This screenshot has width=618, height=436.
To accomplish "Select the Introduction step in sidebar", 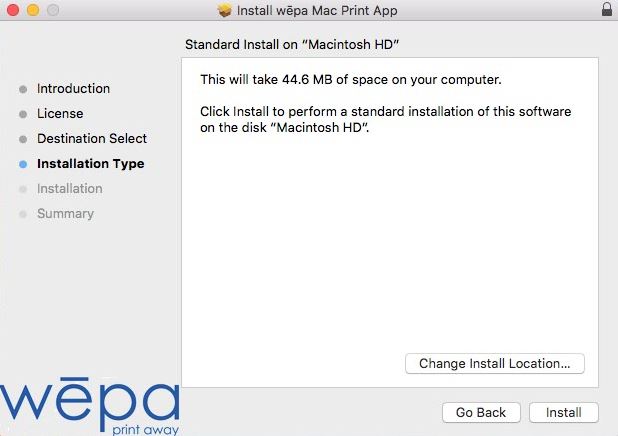I will pos(73,89).
